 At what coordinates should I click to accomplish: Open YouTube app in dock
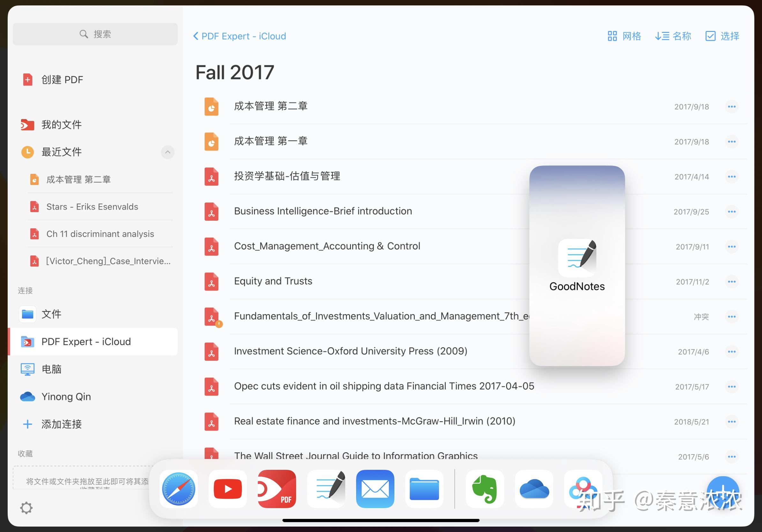(x=228, y=489)
